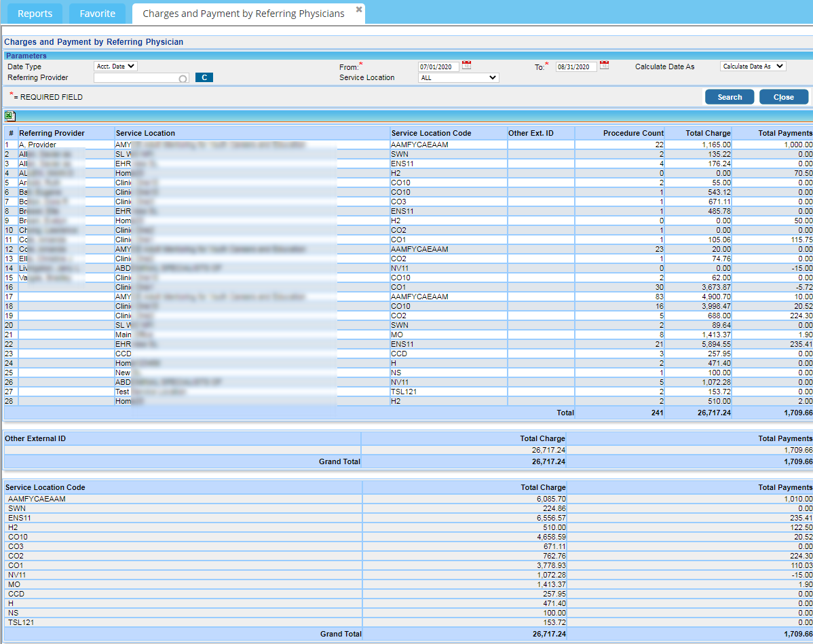Screen dimensions: 813x644
Task: Export the report to Excel
Action: pos(10,117)
